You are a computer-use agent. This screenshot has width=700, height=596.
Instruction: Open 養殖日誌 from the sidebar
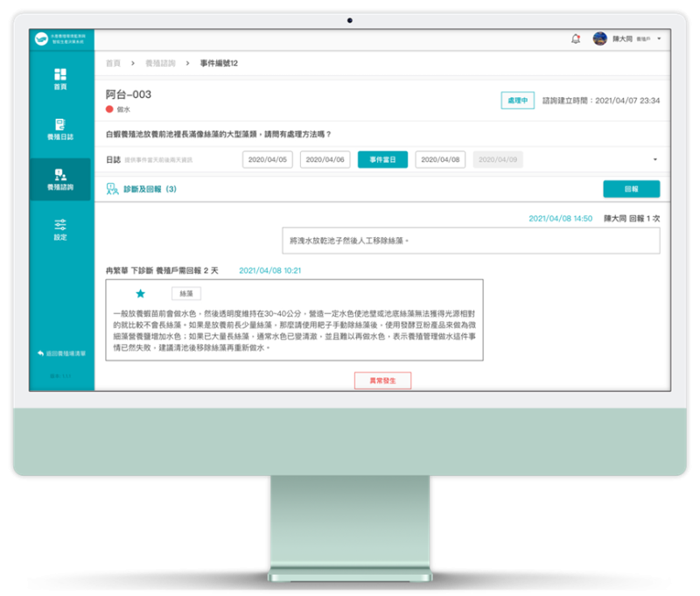(59, 127)
